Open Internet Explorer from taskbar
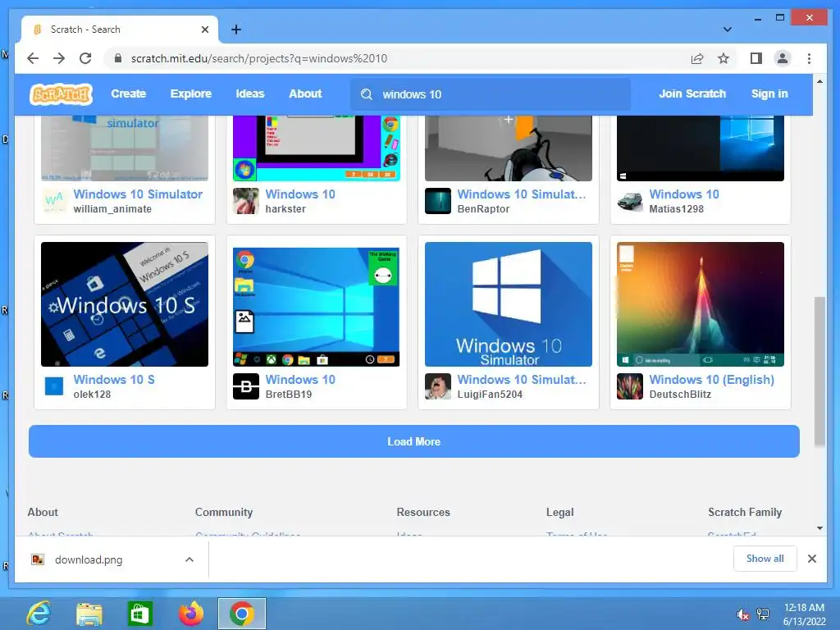Viewport: 840px width, 630px height. (x=39, y=614)
